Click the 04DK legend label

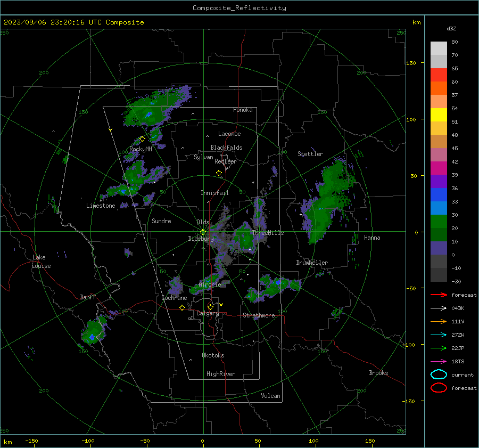point(458,308)
